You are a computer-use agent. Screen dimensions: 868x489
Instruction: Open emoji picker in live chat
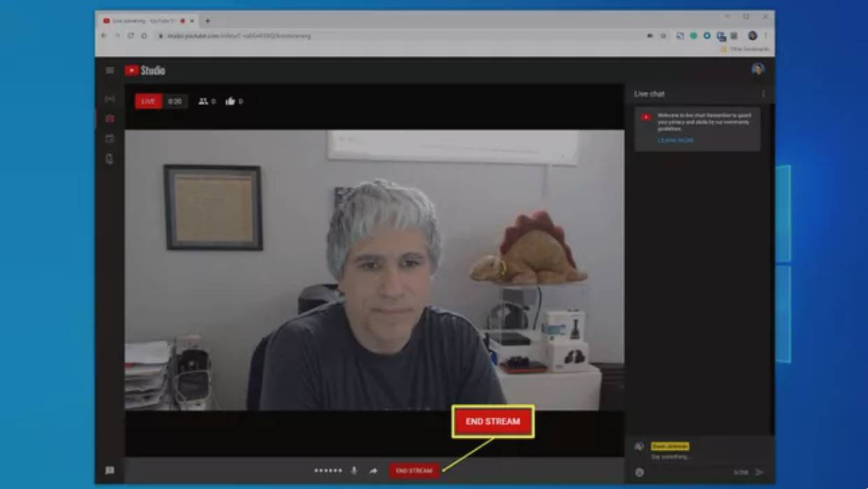point(639,472)
